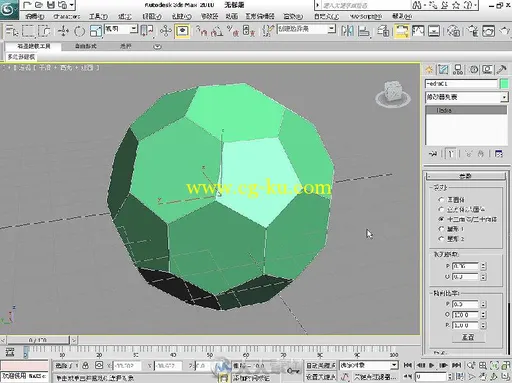
Task: Toggle the Window/Crossing selection icon
Action: 44,31
